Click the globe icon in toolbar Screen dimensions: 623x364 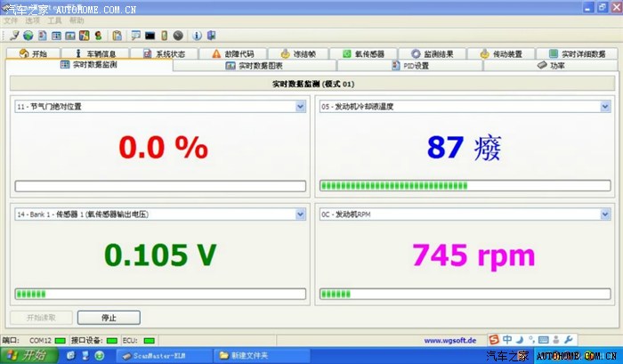click(28, 36)
